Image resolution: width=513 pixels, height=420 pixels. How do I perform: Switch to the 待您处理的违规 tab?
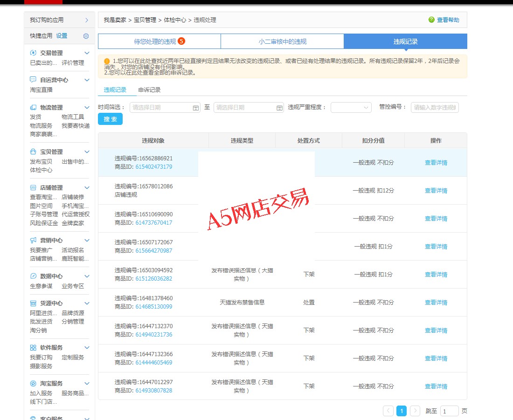[159, 41]
